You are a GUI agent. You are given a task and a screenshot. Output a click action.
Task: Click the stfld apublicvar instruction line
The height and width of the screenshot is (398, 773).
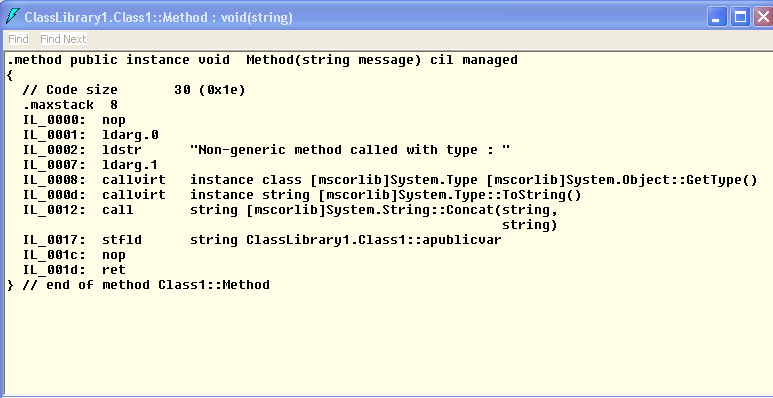click(262, 240)
